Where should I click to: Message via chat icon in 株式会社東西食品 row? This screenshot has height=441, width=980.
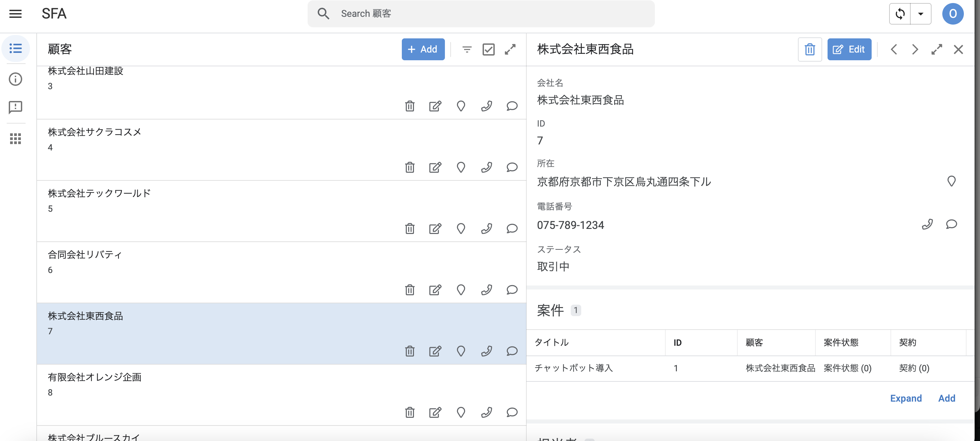point(512,351)
